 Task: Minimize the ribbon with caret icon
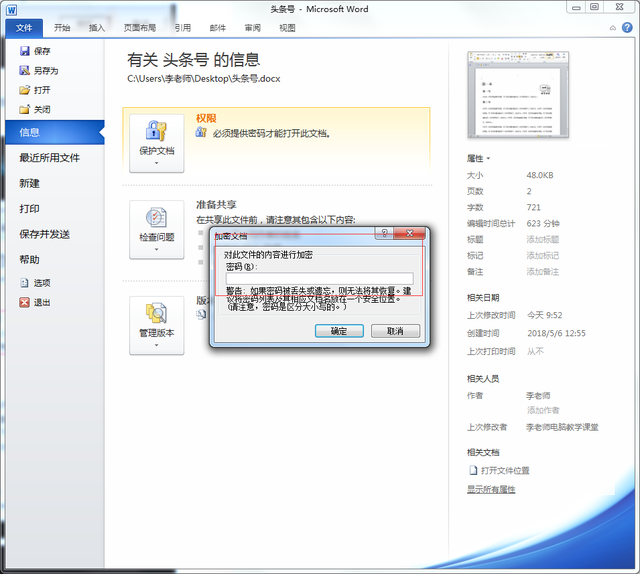pyautogui.click(x=613, y=28)
